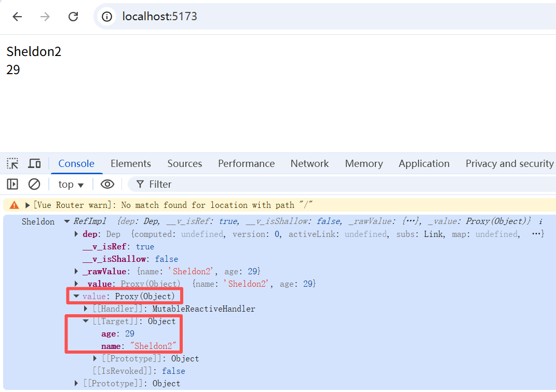Expand the [[Handler]] MutableReactiveHandler entry
556x392 pixels.
86,309
